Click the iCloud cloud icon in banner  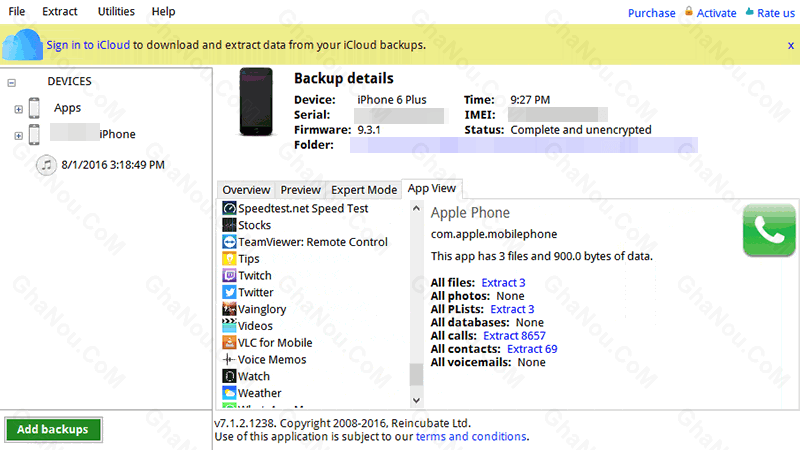(x=22, y=45)
